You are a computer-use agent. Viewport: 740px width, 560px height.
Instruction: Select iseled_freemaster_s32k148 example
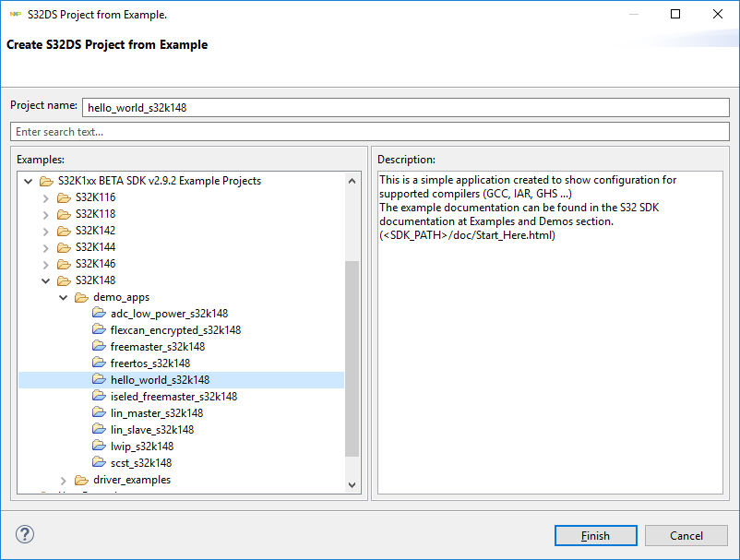point(173,397)
